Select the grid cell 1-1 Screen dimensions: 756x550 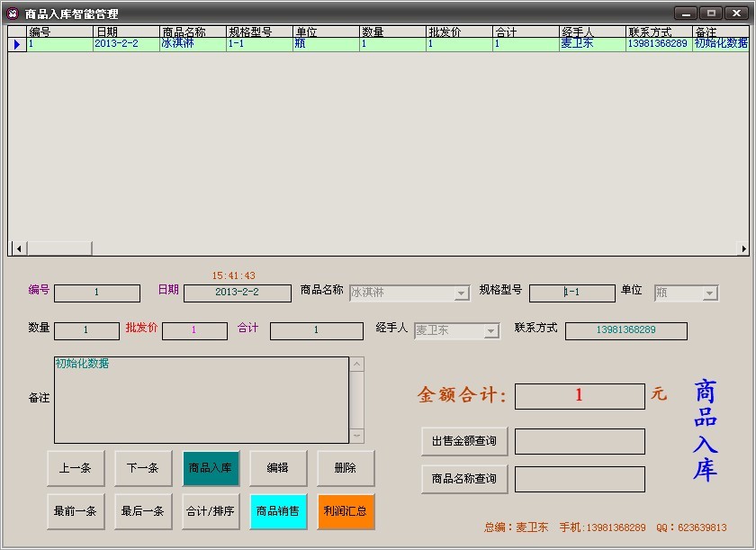click(259, 44)
